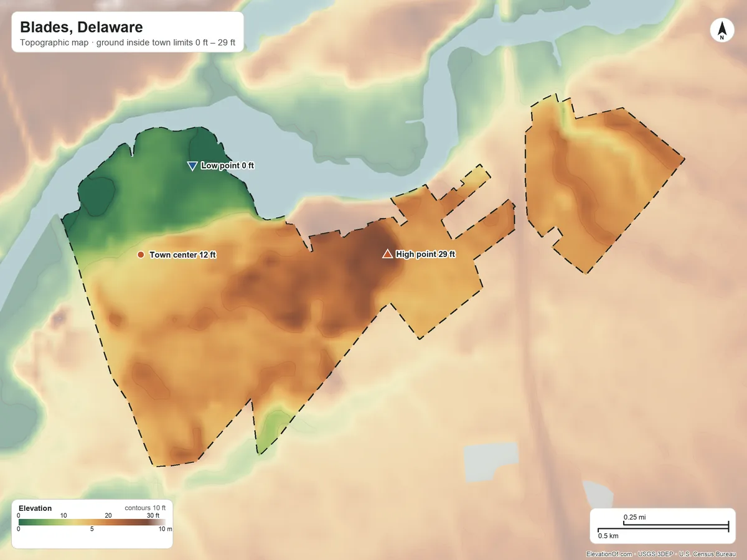Select the 'Low point 0 ft' label
This screenshot has height=560, width=747.
pos(228,166)
